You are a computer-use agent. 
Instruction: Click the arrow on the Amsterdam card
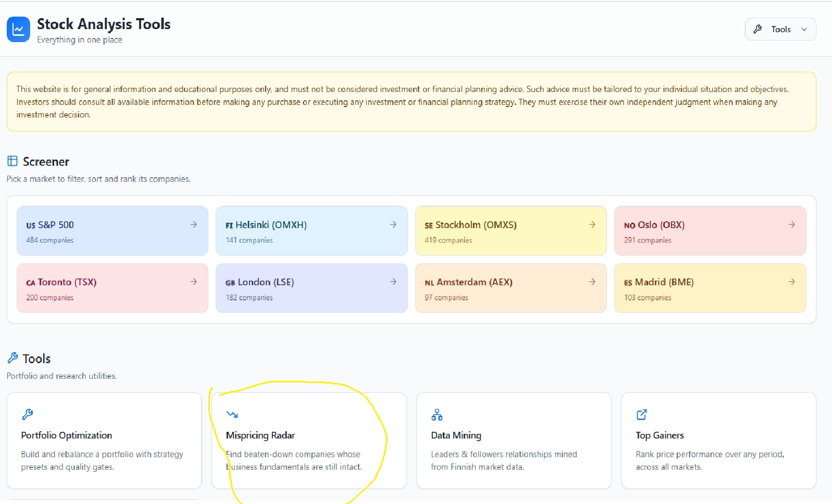pos(592,282)
